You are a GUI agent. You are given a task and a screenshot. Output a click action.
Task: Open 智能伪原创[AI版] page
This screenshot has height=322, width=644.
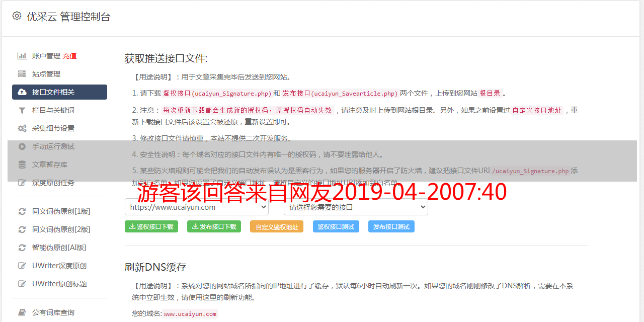59,248
